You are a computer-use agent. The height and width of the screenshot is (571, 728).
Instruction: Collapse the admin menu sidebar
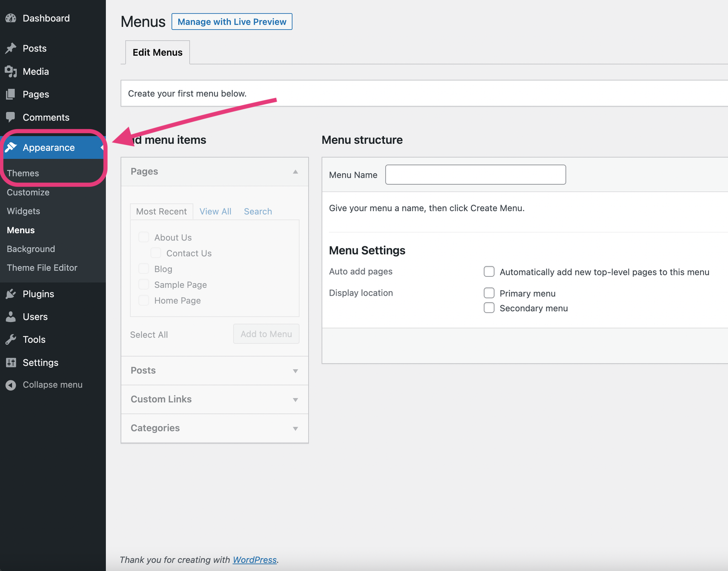pos(11,384)
